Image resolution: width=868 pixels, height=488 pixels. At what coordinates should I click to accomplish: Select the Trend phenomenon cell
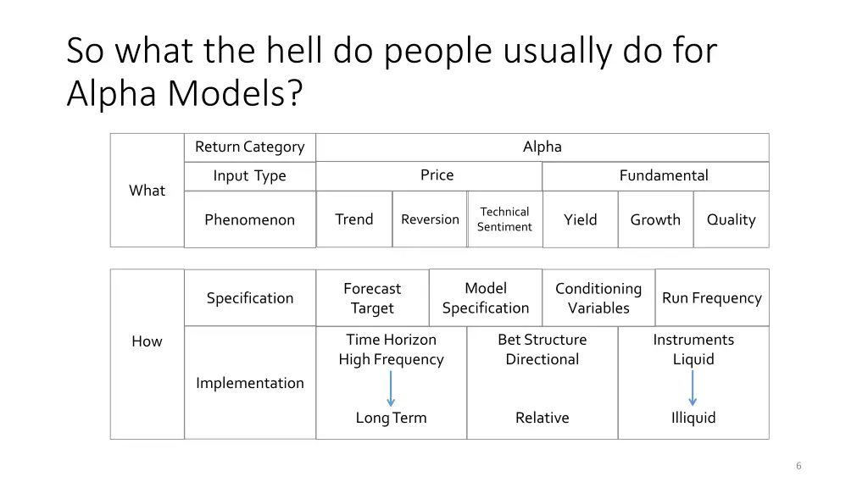coord(354,219)
